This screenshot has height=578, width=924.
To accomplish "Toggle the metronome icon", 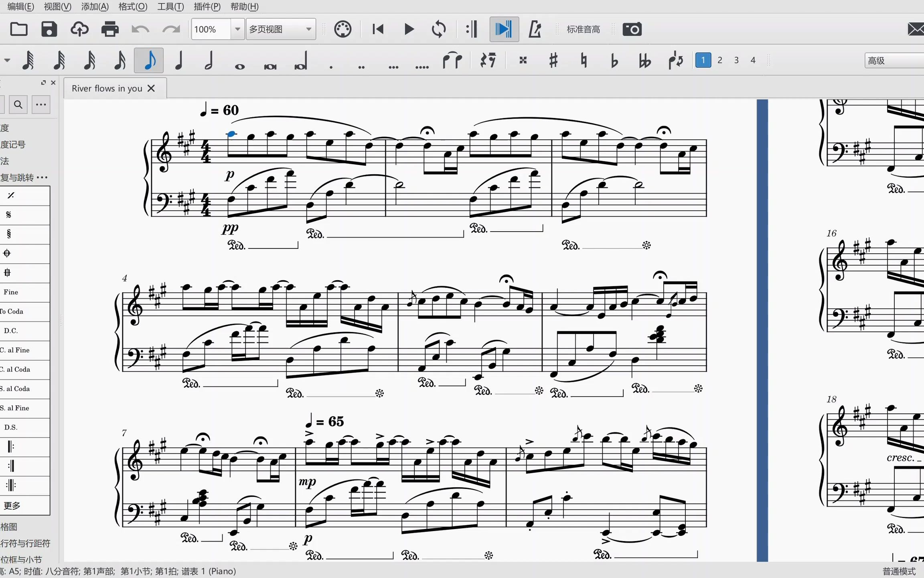I will coord(535,29).
